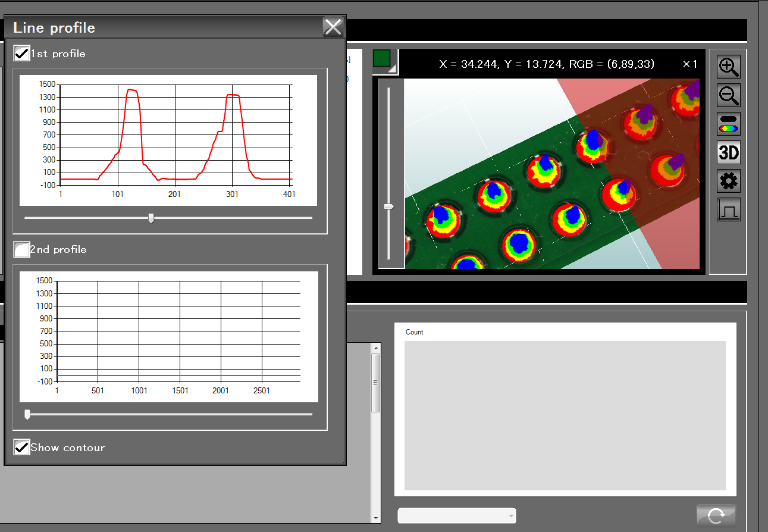The width and height of the screenshot is (768, 532).
Task: Switch to the 3D view
Action: (729, 153)
